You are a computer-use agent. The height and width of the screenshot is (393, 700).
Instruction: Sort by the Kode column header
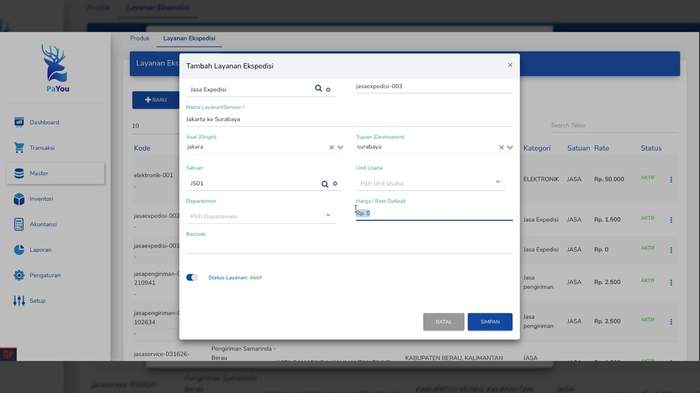click(142, 148)
